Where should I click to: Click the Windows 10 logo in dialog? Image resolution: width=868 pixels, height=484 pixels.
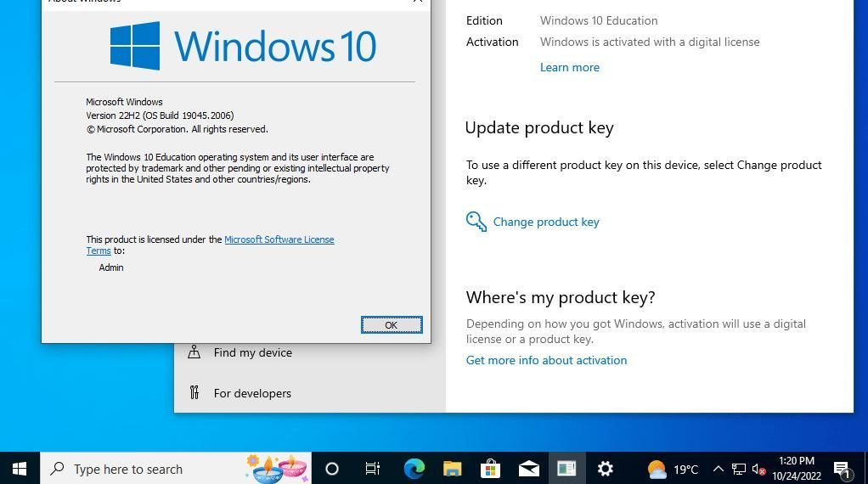tap(244, 46)
